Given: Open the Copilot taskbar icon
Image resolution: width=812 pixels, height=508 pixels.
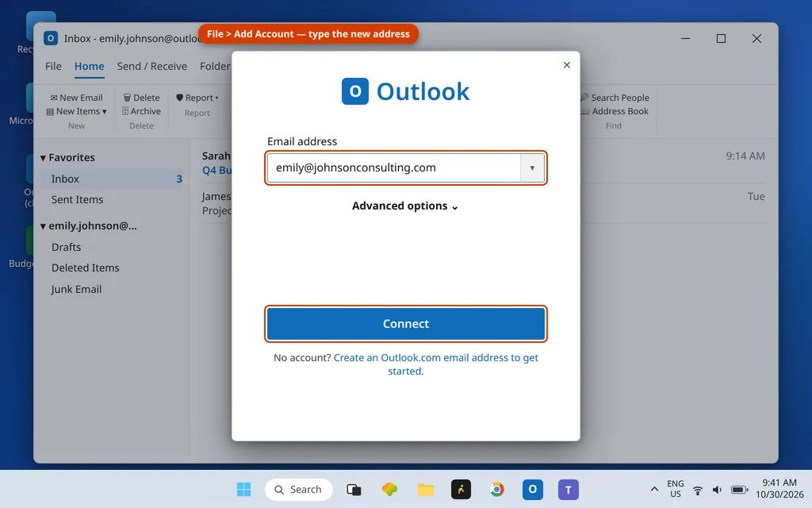Looking at the screenshot, I should tap(389, 489).
